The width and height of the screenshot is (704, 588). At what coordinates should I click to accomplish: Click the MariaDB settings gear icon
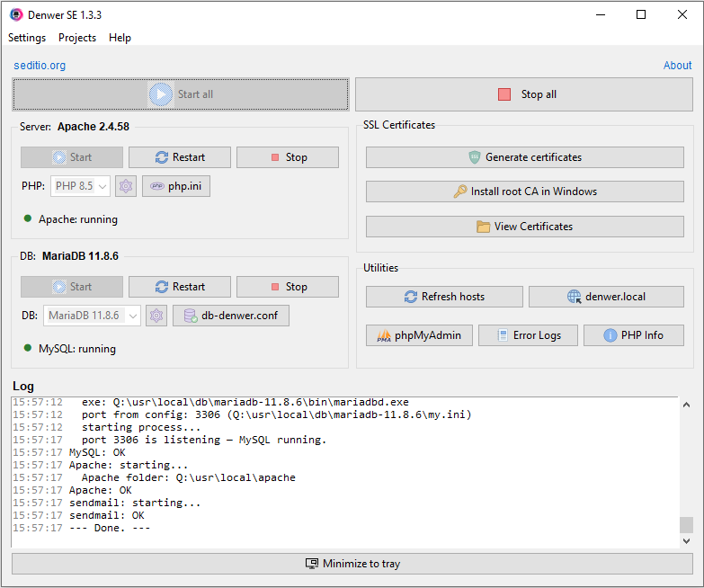click(156, 316)
